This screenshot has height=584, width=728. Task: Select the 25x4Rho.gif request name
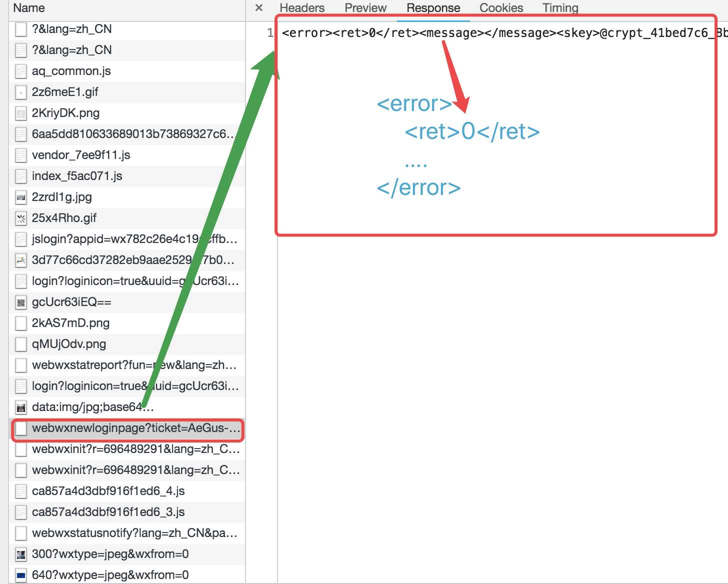(64, 218)
